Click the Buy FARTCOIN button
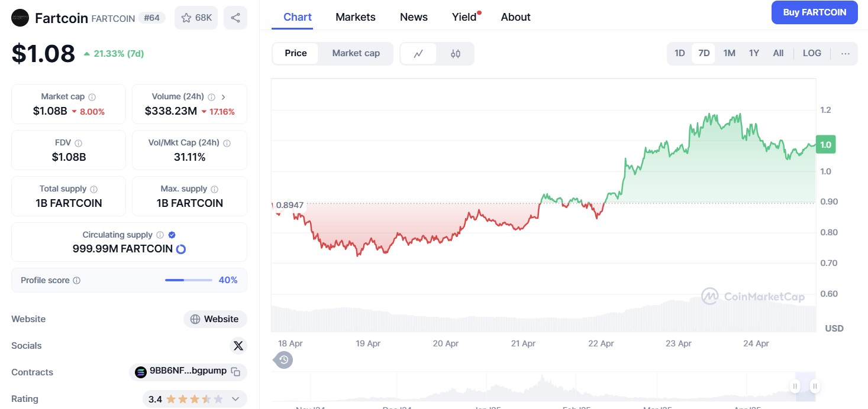The width and height of the screenshot is (868, 409). [814, 12]
